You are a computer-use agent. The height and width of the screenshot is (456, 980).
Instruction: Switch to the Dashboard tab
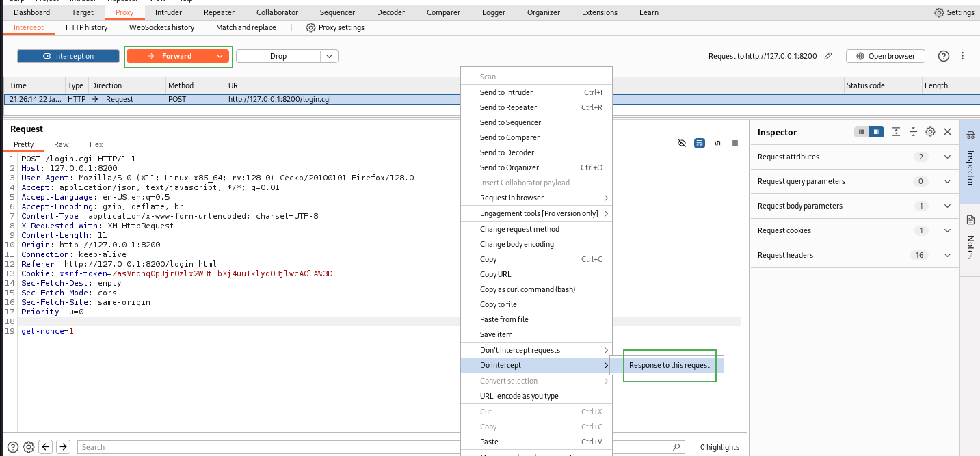click(31, 12)
